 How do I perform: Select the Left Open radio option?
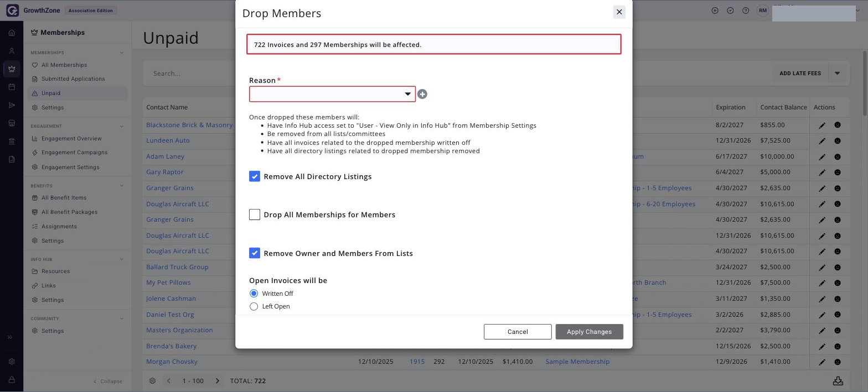pos(254,306)
